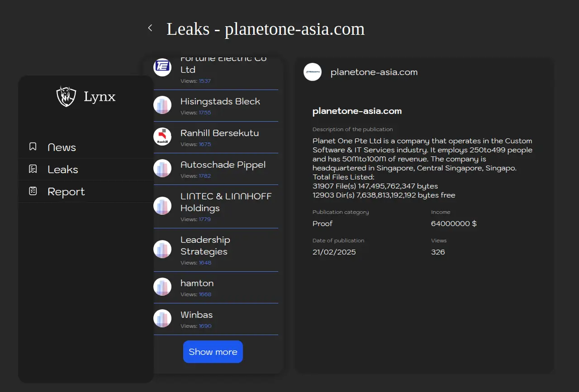This screenshot has height=392, width=579.
Task: Click the Report checklist icon
Action: coord(33,191)
